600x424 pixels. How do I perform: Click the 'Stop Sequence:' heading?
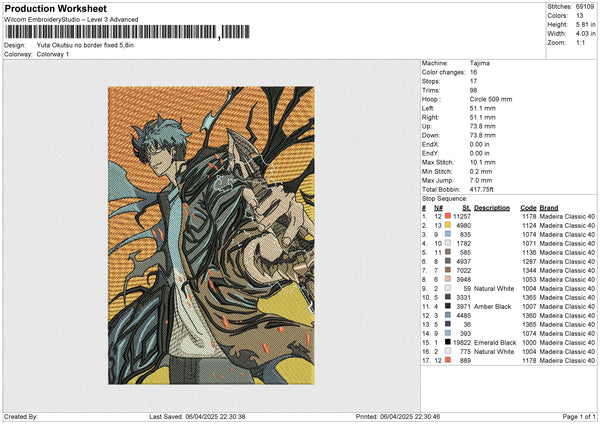click(x=444, y=199)
